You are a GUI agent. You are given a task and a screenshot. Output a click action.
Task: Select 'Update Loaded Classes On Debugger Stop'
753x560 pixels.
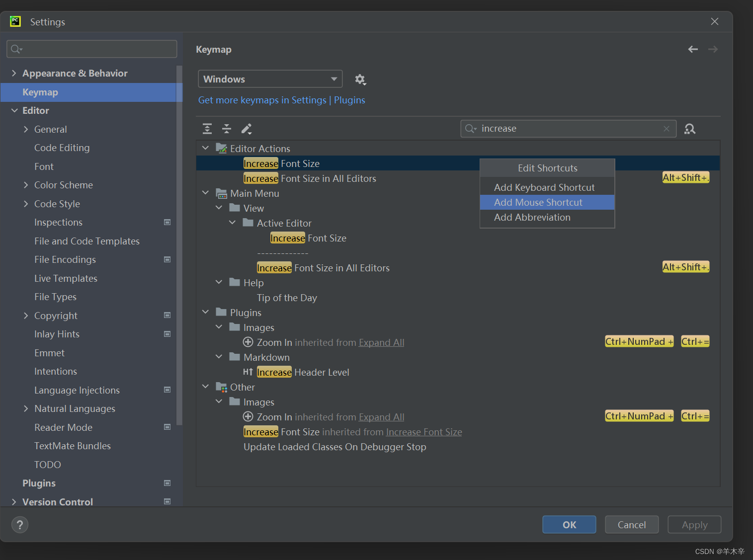click(x=335, y=447)
